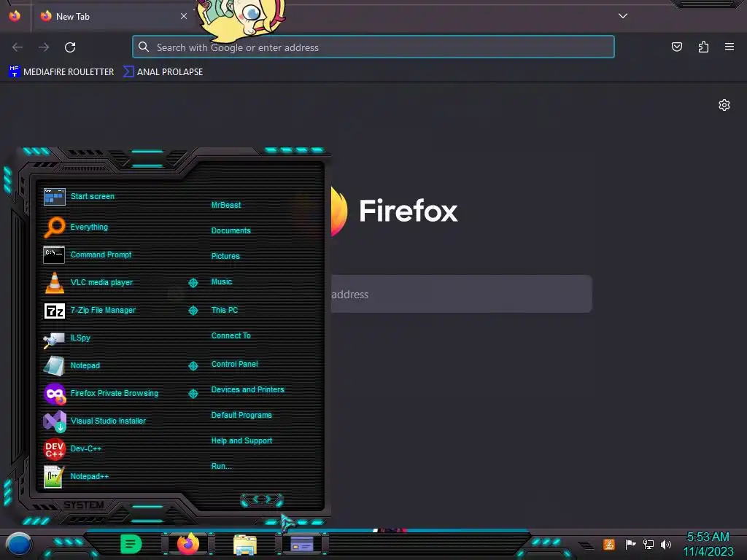Focus the address bar search field
This screenshot has height=560, width=747.
[373, 47]
